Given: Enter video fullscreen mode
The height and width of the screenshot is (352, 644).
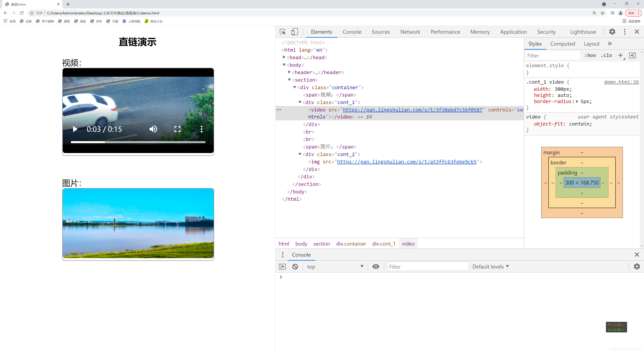Looking at the screenshot, I should pyautogui.click(x=177, y=129).
